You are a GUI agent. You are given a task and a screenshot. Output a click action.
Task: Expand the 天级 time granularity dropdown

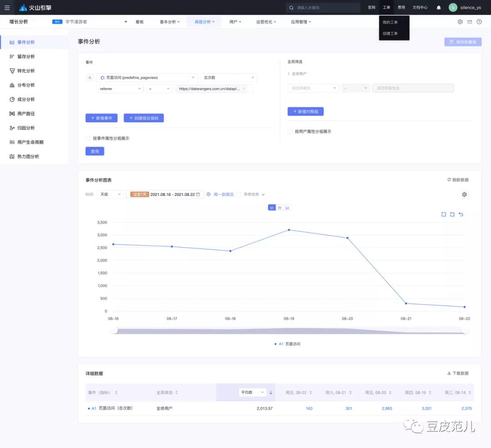(x=110, y=194)
